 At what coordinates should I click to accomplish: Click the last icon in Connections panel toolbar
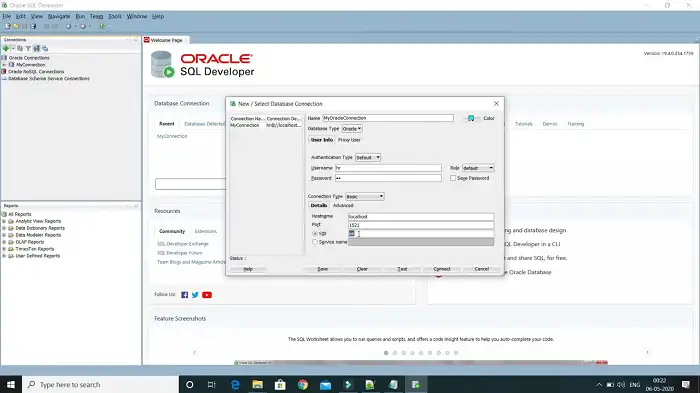[x=45, y=48]
